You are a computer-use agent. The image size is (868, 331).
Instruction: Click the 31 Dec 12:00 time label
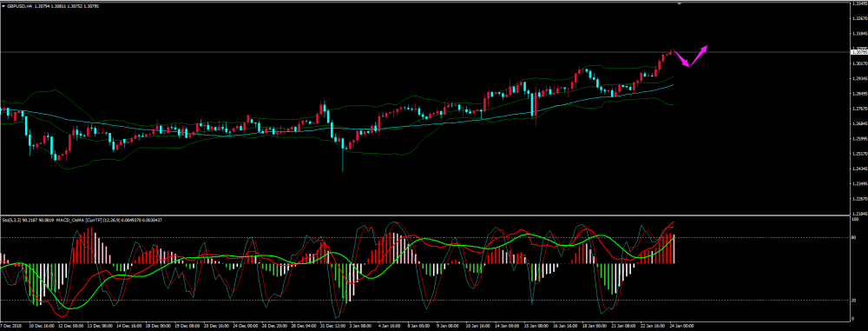tap(333, 326)
